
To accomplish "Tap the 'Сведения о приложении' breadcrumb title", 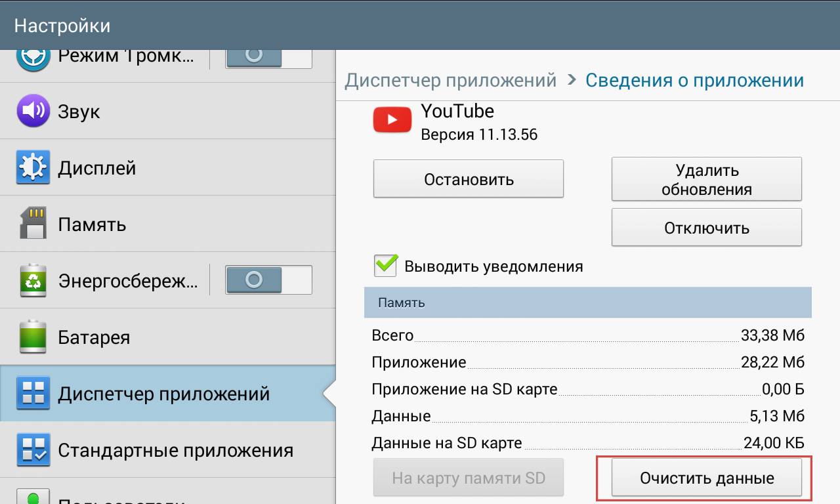I will coord(694,81).
